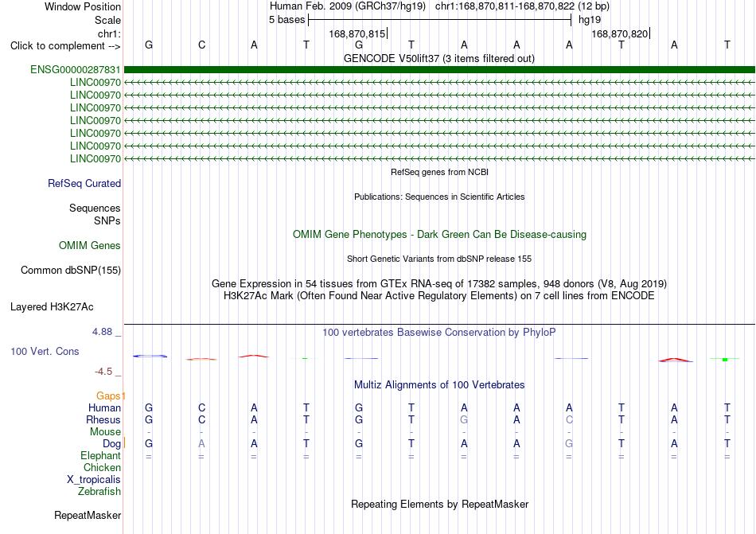Click the '5 bases' scale text
This screenshot has height=534, width=756.
pos(286,20)
